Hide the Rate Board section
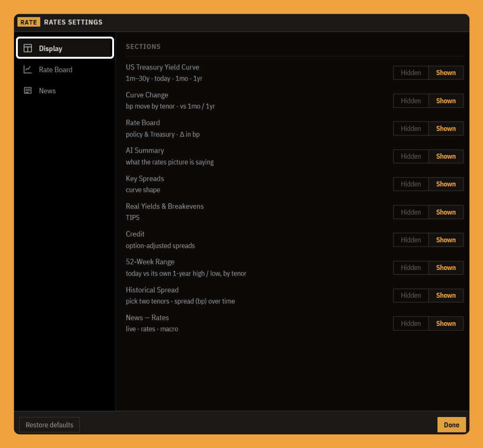The height and width of the screenshot is (448, 483). tap(411, 129)
